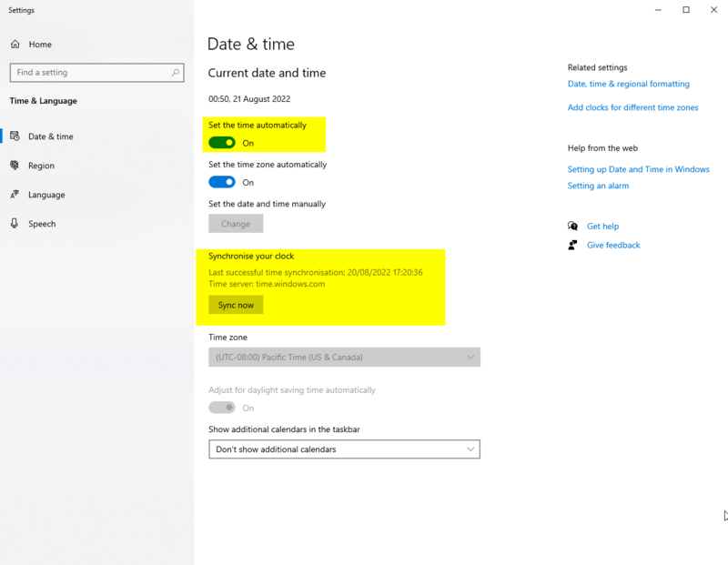Viewport: 728px width, 565px height.
Task: Select the Date & time clock icon
Action: tap(15, 136)
